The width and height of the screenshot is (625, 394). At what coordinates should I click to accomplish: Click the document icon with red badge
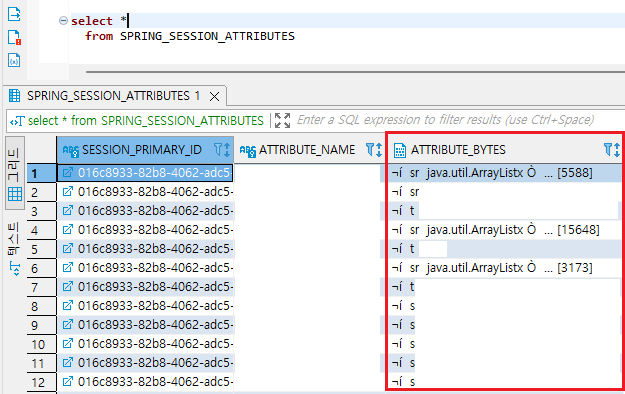tap(14, 37)
